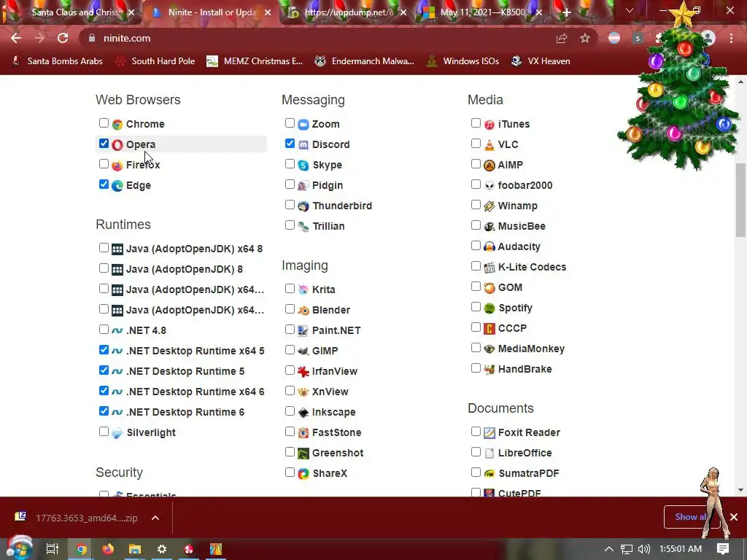The image size is (747, 560).
Task: Check the Java (AdoptOpenJDK) 8 checkbox
Action: [x=104, y=268]
